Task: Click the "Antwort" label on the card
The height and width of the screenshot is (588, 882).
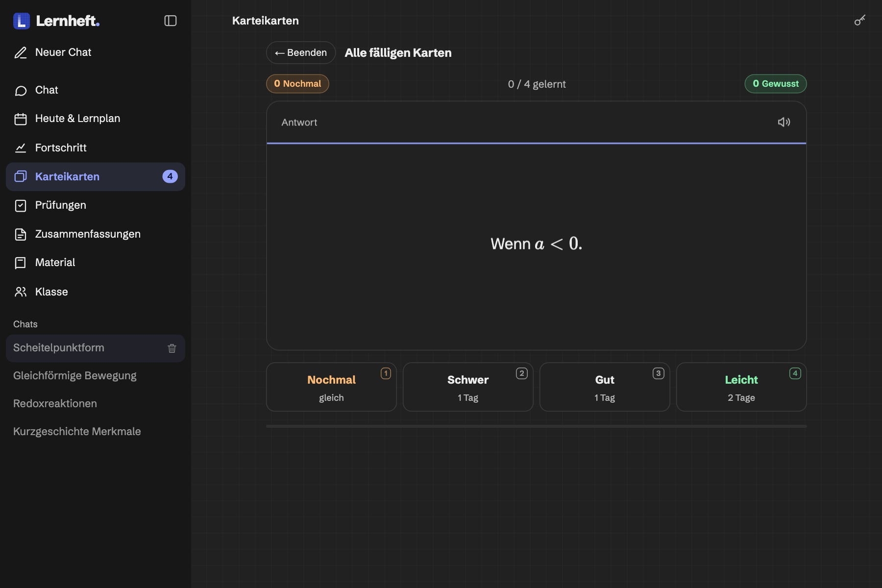Action: coord(299,122)
